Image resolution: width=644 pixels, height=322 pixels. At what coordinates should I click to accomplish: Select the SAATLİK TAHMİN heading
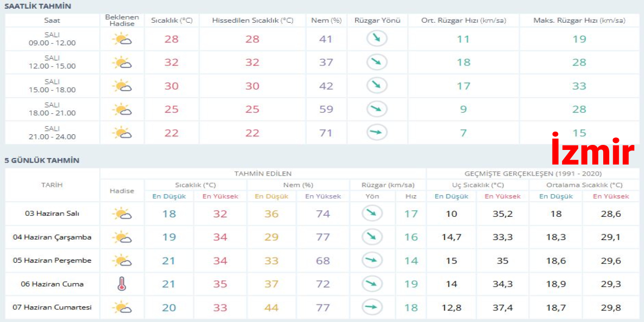(38, 6)
